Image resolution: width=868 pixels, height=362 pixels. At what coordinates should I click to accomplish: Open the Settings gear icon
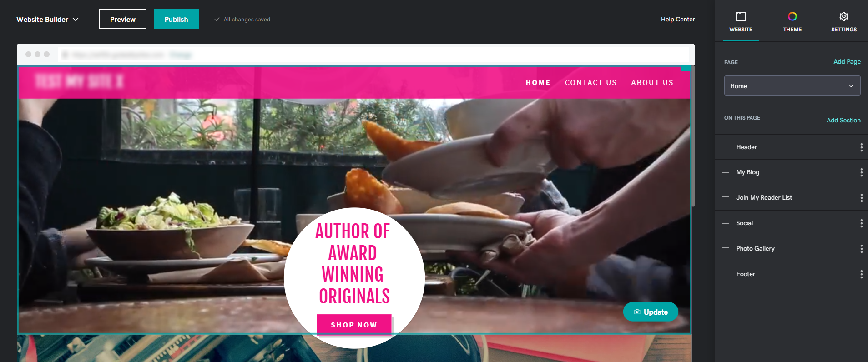coord(843,16)
